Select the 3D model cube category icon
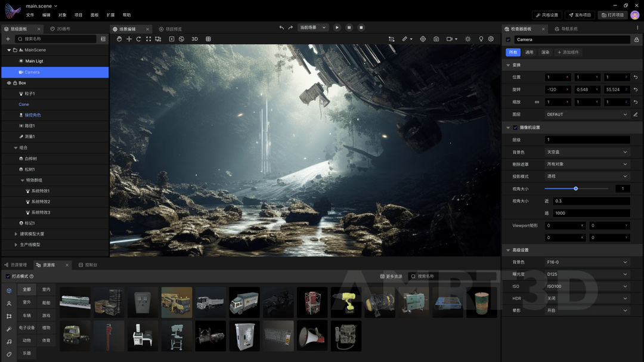Image resolution: width=644 pixels, height=362 pixels. point(9,291)
